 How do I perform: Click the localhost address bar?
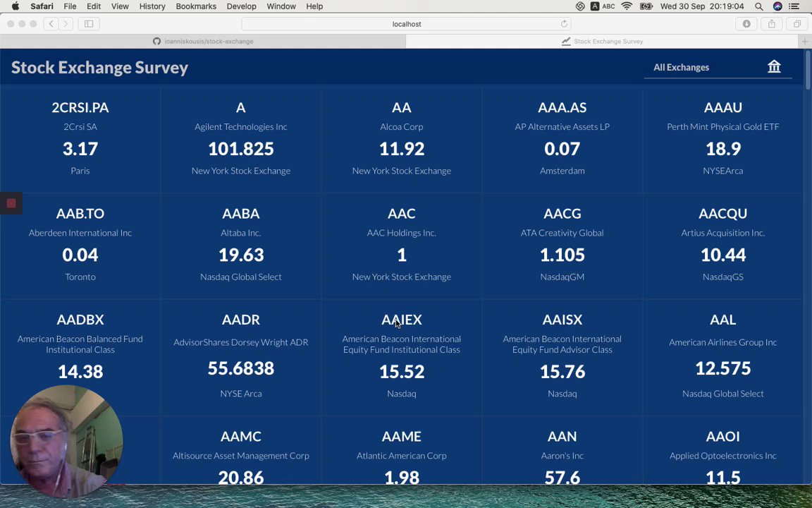(407, 24)
